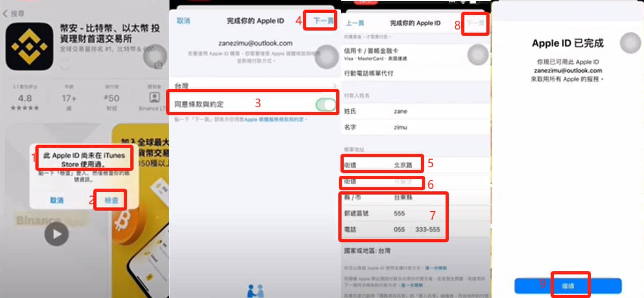The width and height of the screenshot is (644, 298).
Task: Tap 下一頁 on the terms screen
Action: pos(323,21)
